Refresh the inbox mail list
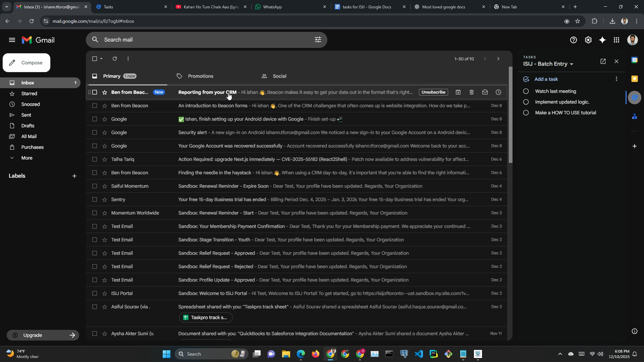Image resolution: width=644 pixels, height=362 pixels. [115, 59]
